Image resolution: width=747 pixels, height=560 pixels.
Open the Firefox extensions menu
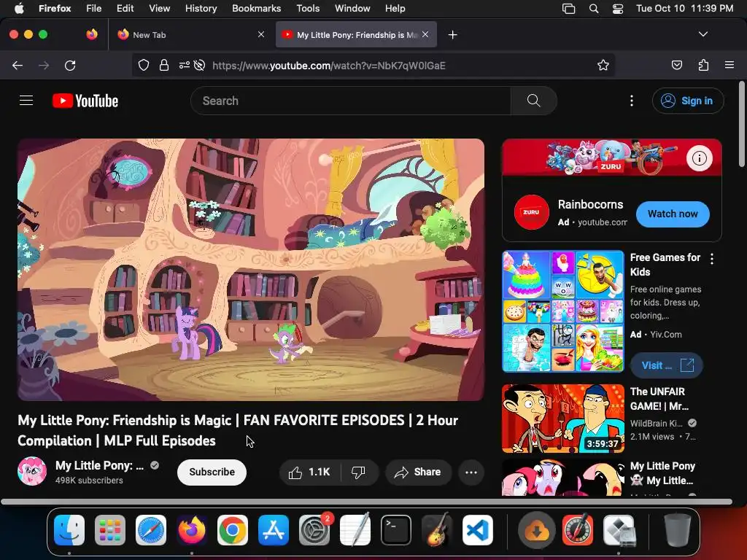tap(704, 65)
